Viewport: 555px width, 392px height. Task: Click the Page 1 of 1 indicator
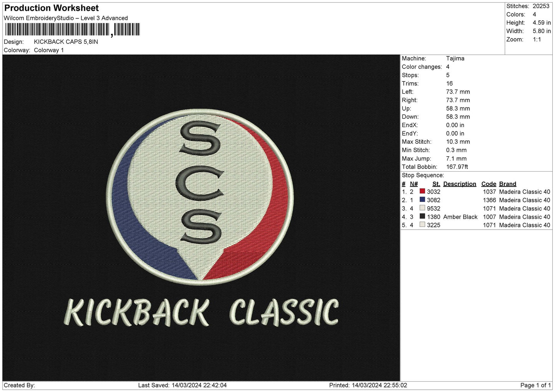pyautogui.click(x=535, y=385)
